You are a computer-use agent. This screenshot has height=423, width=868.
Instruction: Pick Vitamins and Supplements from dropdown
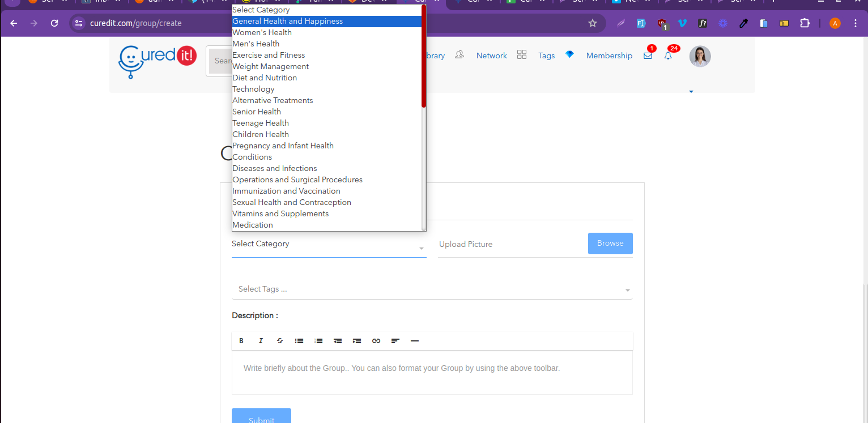(x=280, y=213)
